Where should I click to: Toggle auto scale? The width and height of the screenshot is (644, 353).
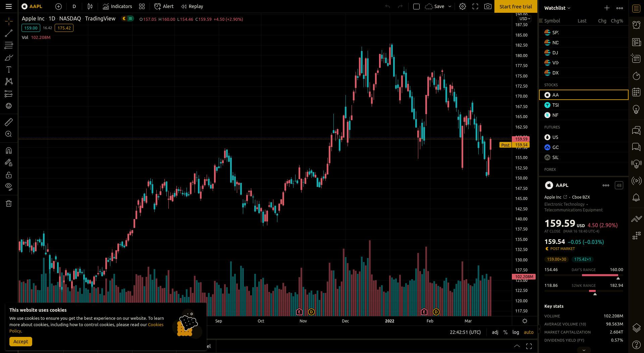click(x=529, y=332)
